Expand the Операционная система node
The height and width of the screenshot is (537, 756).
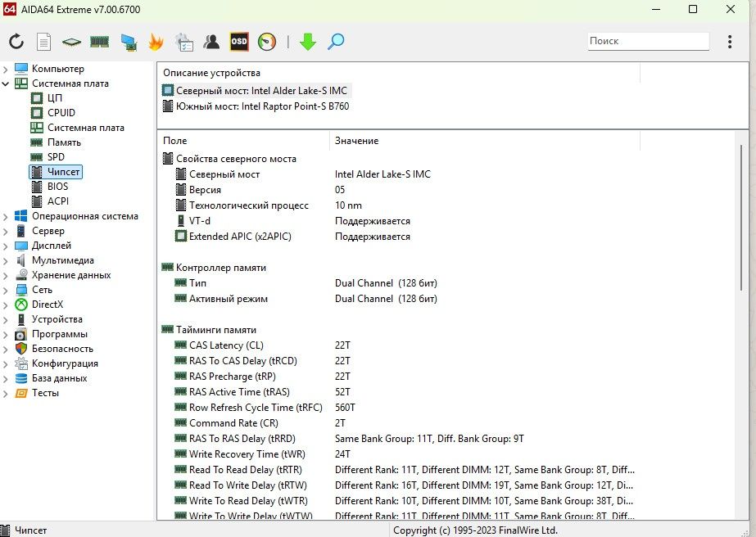(x=6, y=217)
